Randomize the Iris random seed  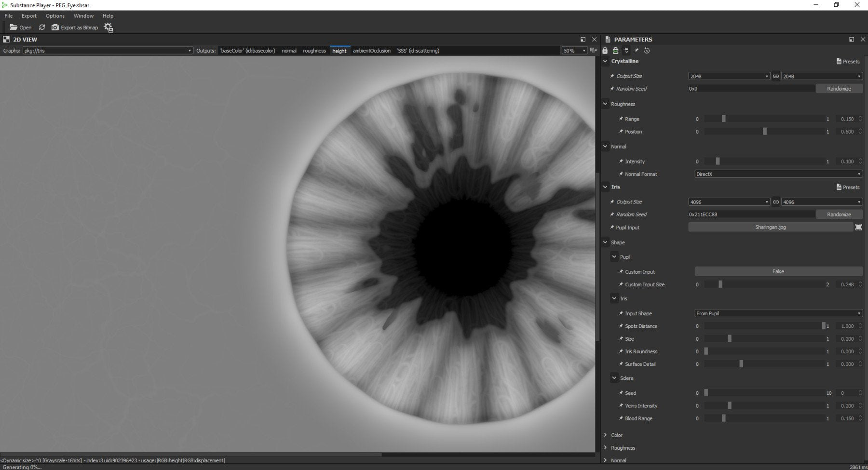click(839, 215)
